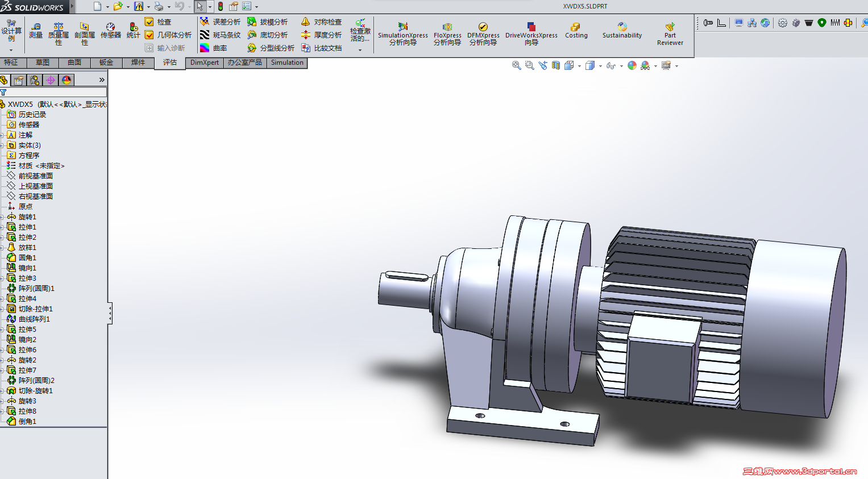Switch to the 曲面 tab

(x=74, y=63)
